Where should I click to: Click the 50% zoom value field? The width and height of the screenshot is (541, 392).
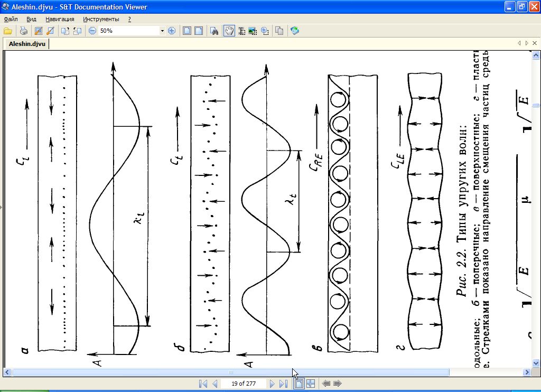click(129, 31)
